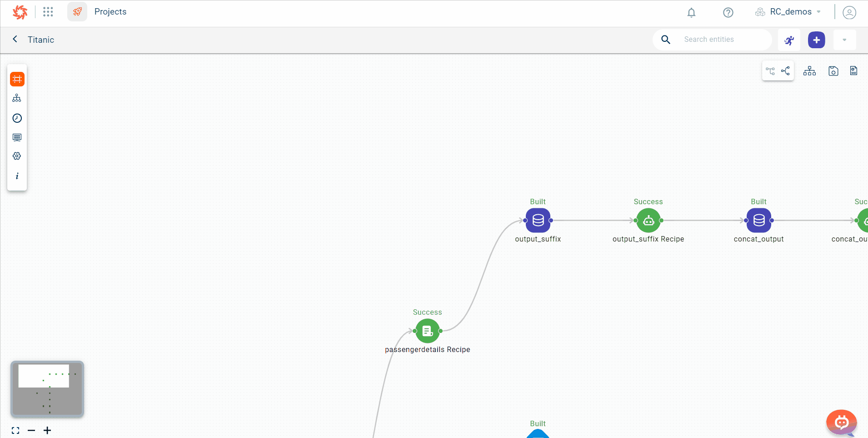Open the settings gear in sidebar
This screenshot has width=868, height=438.
17,156
